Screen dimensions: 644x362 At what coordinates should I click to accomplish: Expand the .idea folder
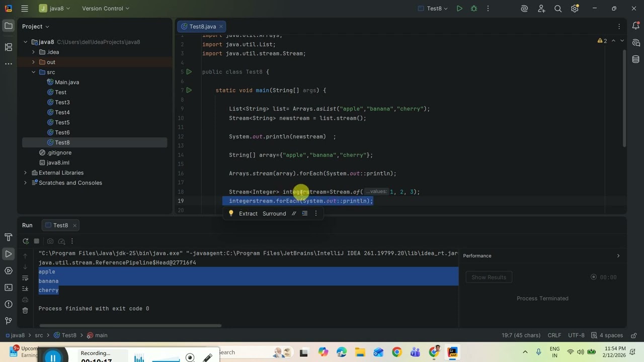click(34, 52)
